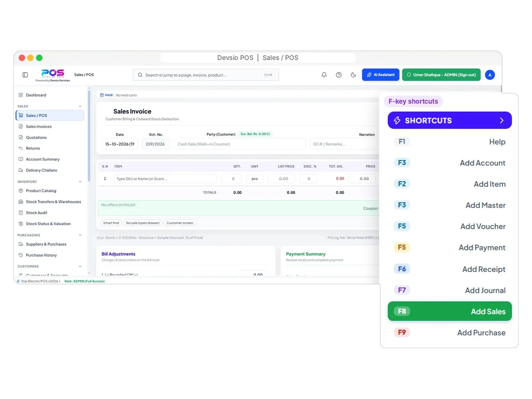This screenshot has width=532, height=399.
Task: Open Stock Transfers & Warehouses
Action: [x=53, y=202]
